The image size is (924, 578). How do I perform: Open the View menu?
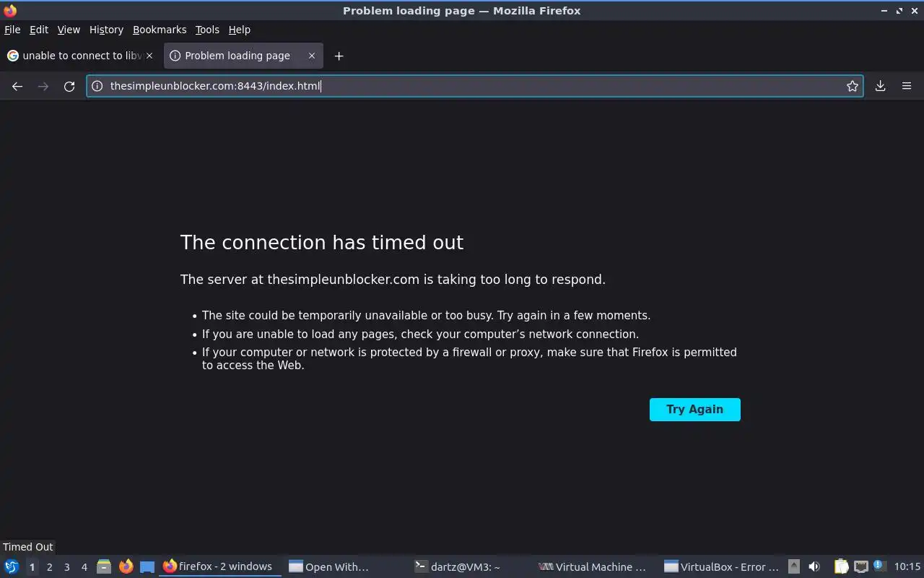point(69,30)
